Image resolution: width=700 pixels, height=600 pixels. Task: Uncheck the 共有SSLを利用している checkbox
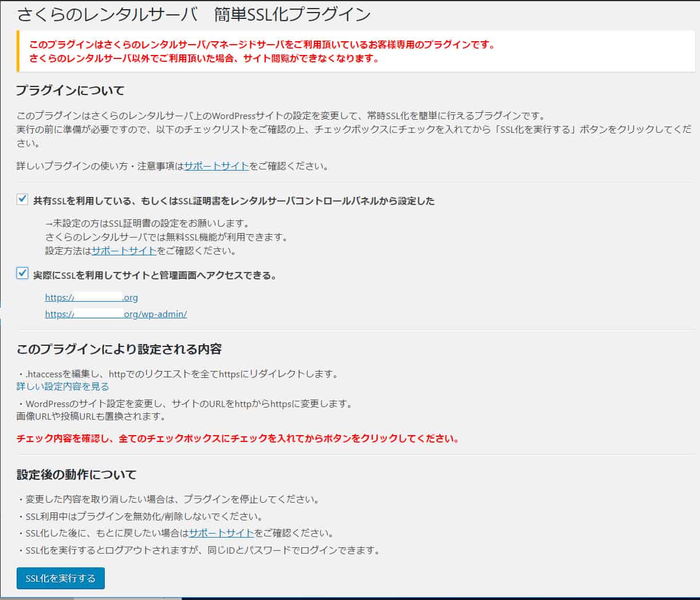pos(22,199)
